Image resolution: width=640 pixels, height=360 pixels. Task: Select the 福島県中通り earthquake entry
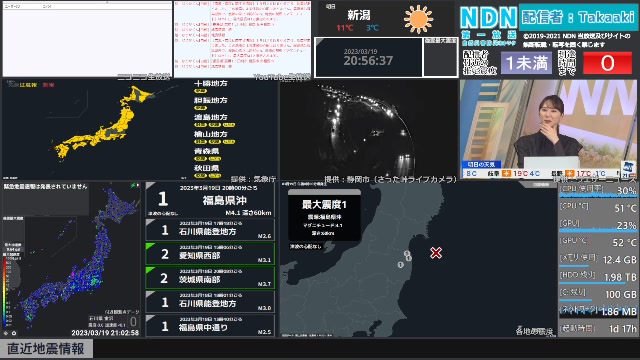click(210, 326)
